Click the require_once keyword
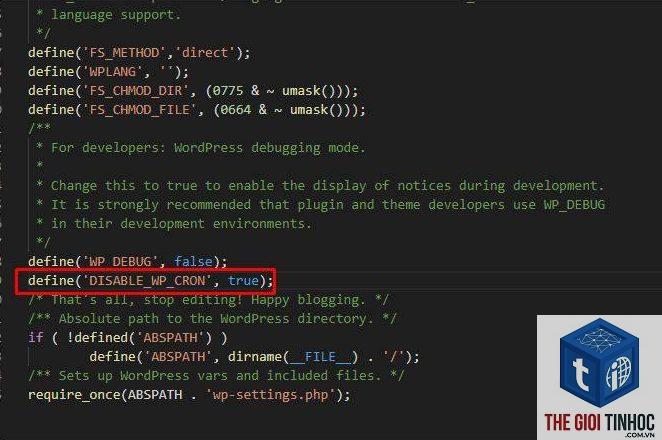The width and height of the screenshot is (662, 440). coord(74,395)
